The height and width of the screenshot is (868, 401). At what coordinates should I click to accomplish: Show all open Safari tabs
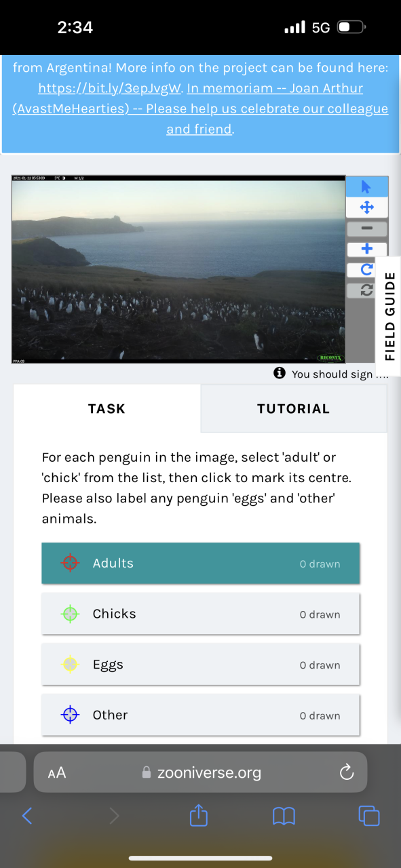pyautogui.click(x=369, y=816)
